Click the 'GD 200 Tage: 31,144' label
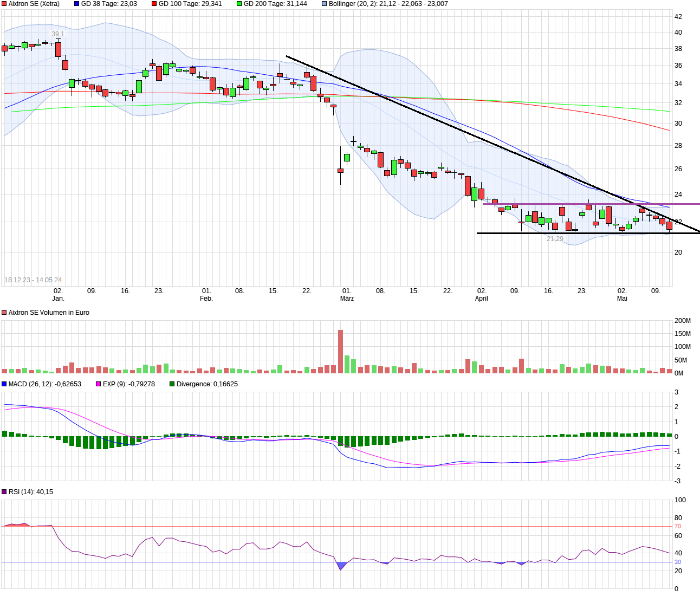 [275, 4]
